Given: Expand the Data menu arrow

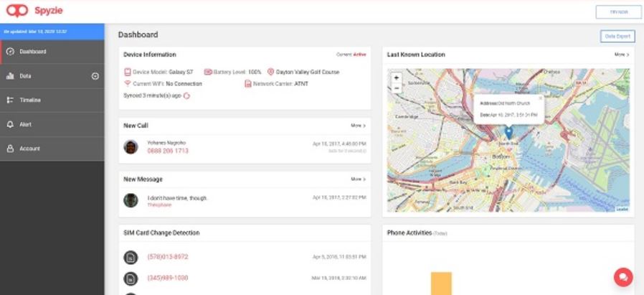Looking at the screenshot, I should point(95,76).
